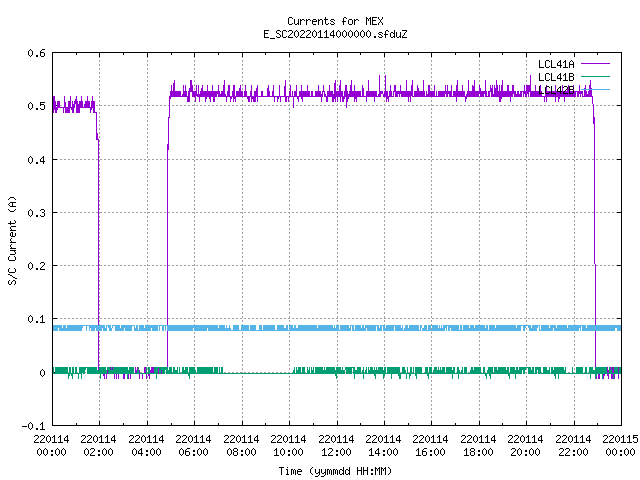This screenshot has width=640, height=480.
Task: Click the x-axis tick '220114 04:00'
Action: point(146,446)
